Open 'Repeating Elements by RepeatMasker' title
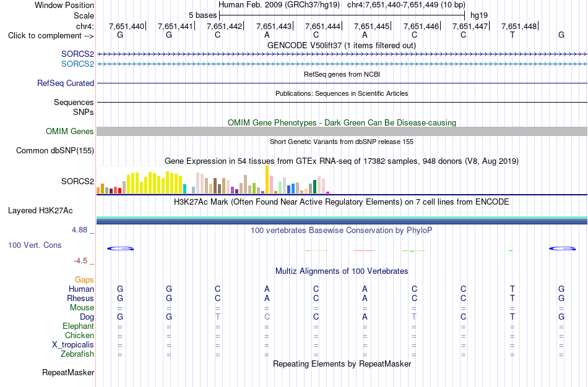588x387 pixels. [342, 364]
